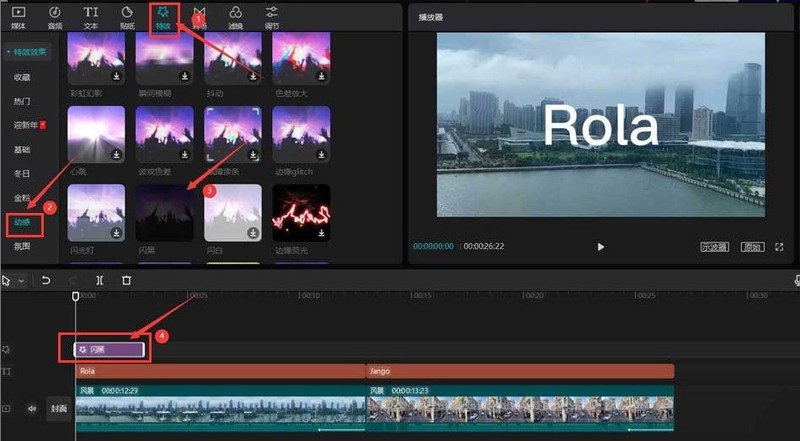Click the playhead marker on timeline ruler
This screenshot has height=441, width=800.
pos(76,296)
